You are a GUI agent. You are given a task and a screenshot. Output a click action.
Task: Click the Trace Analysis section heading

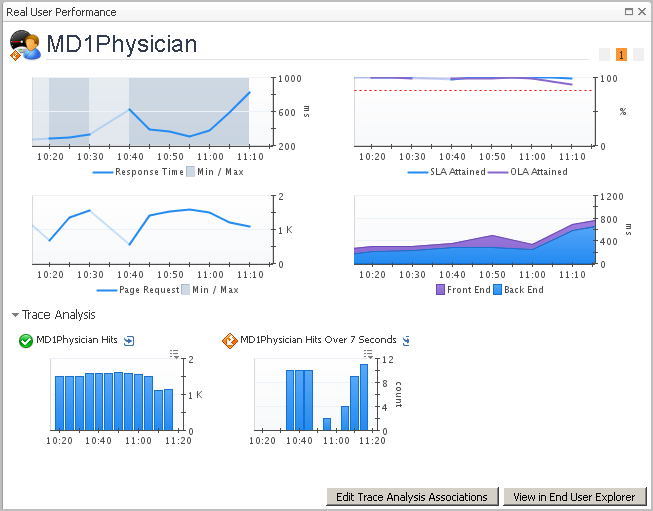click(58, 315)
